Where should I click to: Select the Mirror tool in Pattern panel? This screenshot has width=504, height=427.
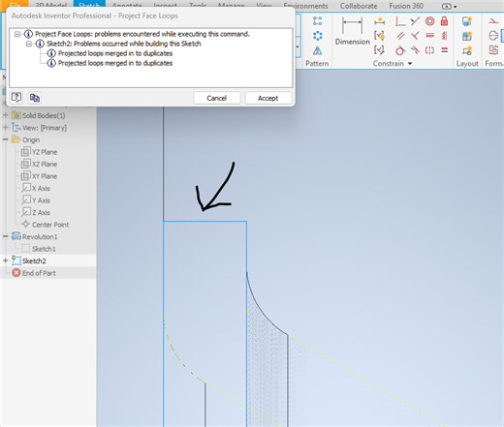[x=317, y=50]
